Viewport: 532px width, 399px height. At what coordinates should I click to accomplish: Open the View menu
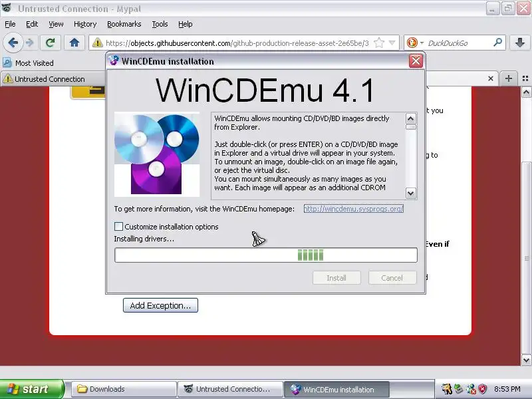click(x=56, y=24)
